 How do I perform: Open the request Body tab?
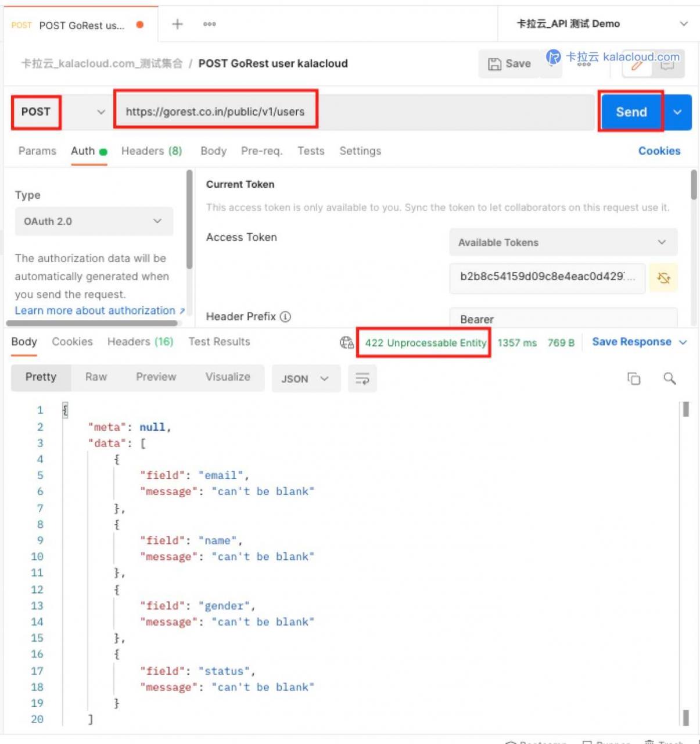pyautogui.click(x=213, y=151)
